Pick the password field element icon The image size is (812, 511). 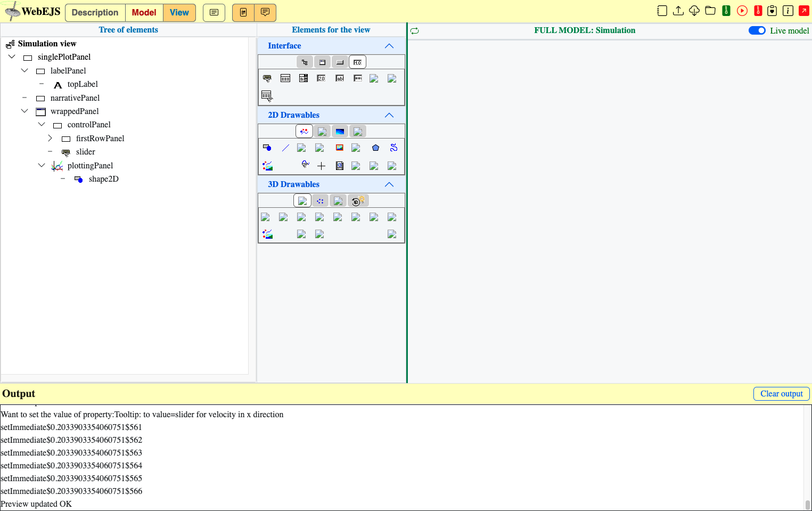click(358, 78)
